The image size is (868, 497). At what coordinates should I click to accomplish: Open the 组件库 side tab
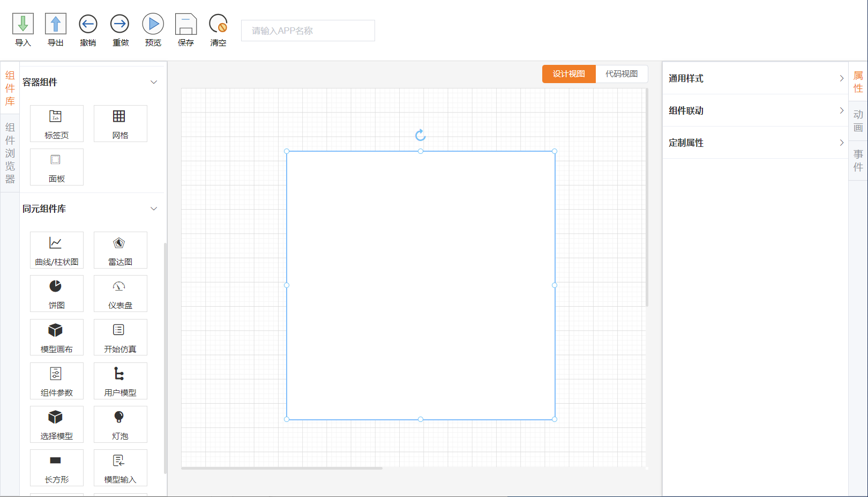pyautogui.click(x=10, y=88)
